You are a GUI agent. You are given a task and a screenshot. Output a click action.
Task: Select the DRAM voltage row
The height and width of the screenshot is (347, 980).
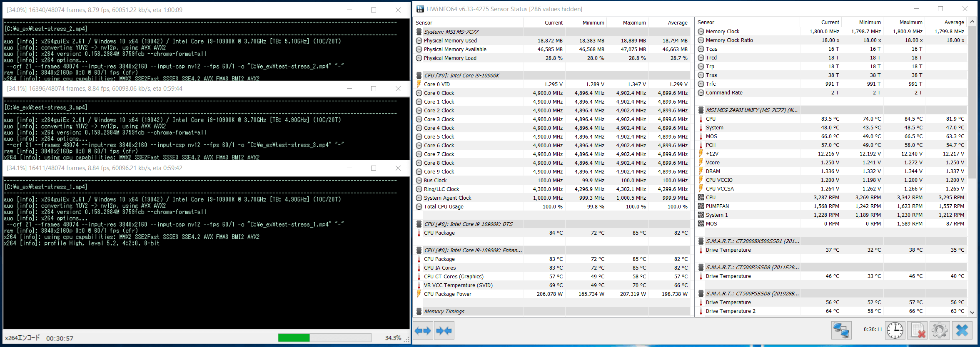[832, 171]
